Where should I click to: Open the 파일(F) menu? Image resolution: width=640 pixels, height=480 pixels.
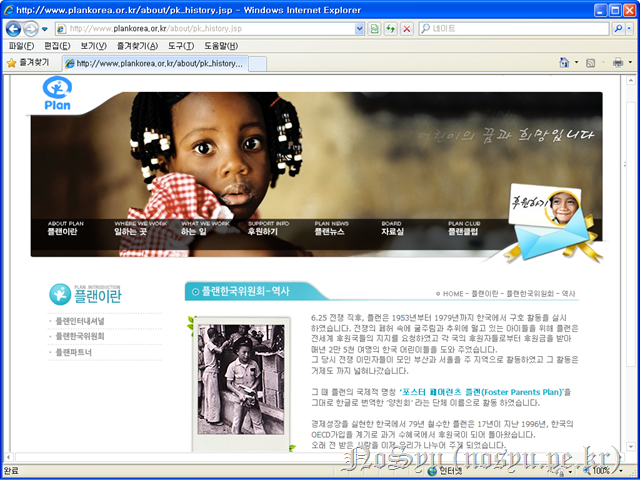click(x=22, y=46)
